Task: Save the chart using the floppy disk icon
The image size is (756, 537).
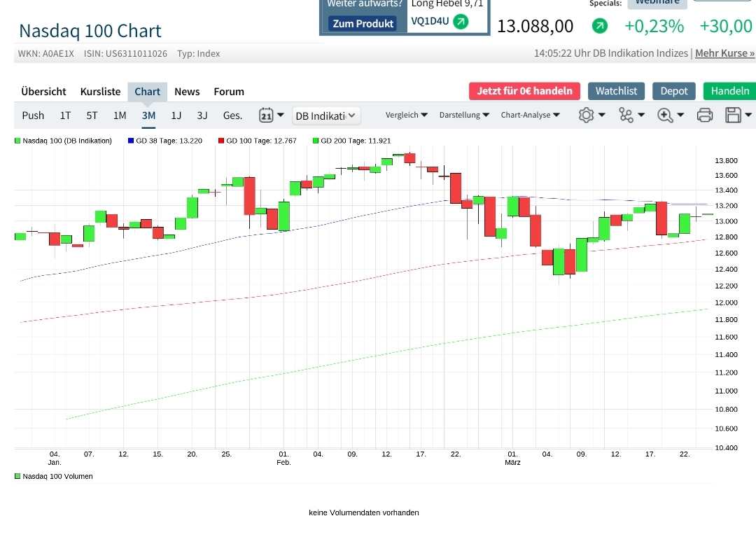Action: click(732, 114)
